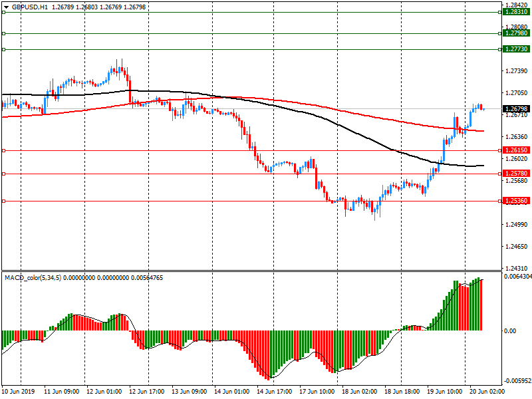Click time axis label 18 Jun 18:00
The height and width of the screenshot is (399, 532).
402,391
